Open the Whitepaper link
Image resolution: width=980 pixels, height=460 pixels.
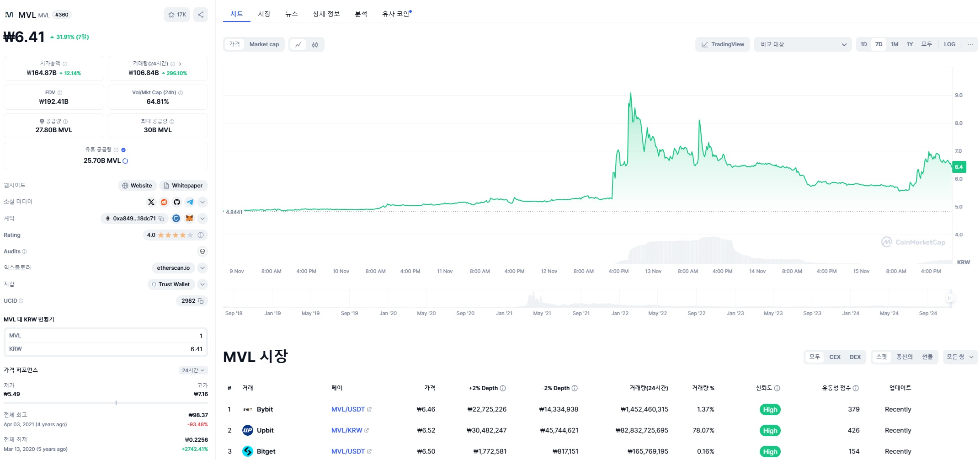(183, 186)
